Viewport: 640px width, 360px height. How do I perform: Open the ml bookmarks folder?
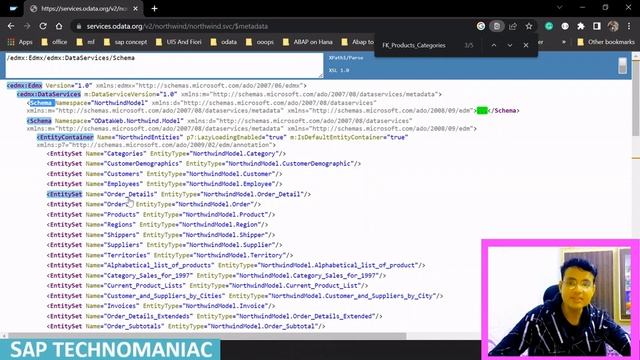coord(86,42)
